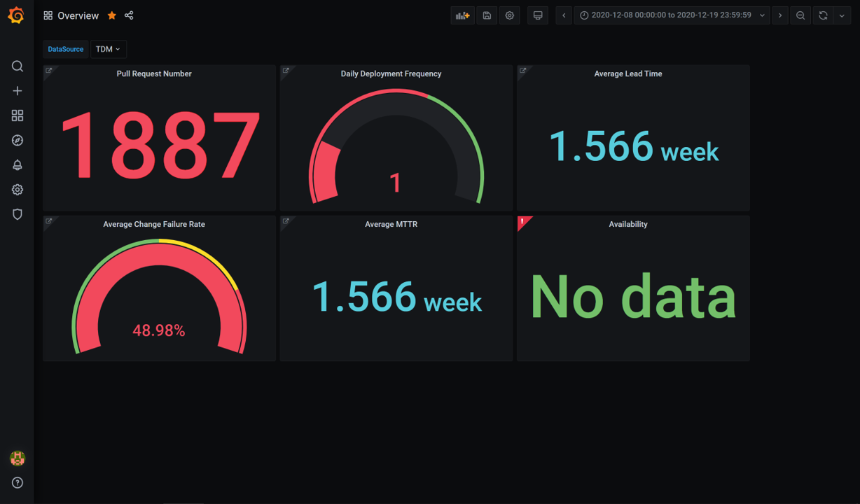Open the Help question mark icon
Viewport: 860px width, 504px height.
click(x=18, y=483)
